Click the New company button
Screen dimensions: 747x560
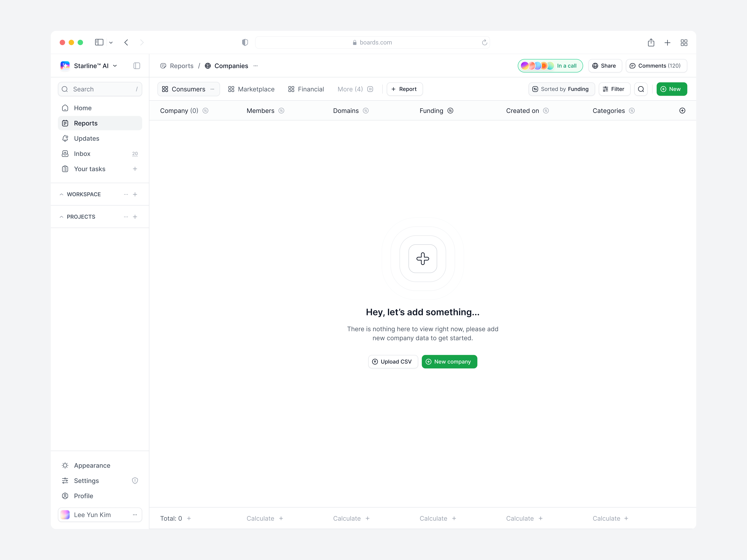[x=449, y=361]
